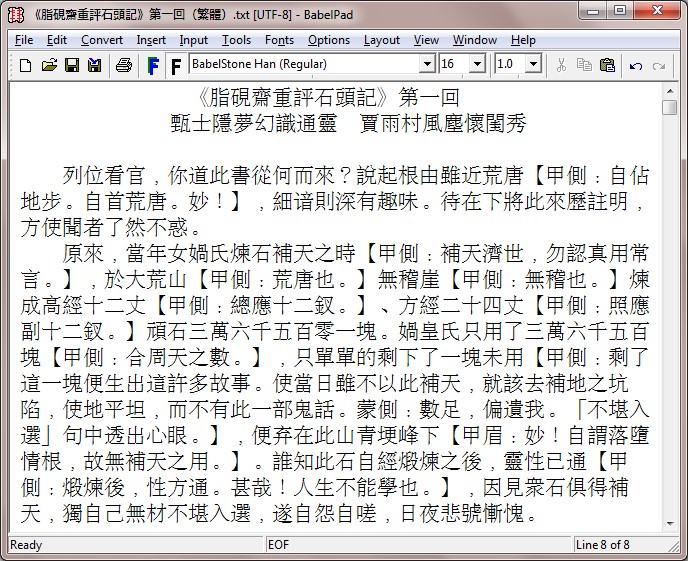Open the Layout menu
Image resolution: width=688 pixels, height=561 pixels.
point(381,40)
